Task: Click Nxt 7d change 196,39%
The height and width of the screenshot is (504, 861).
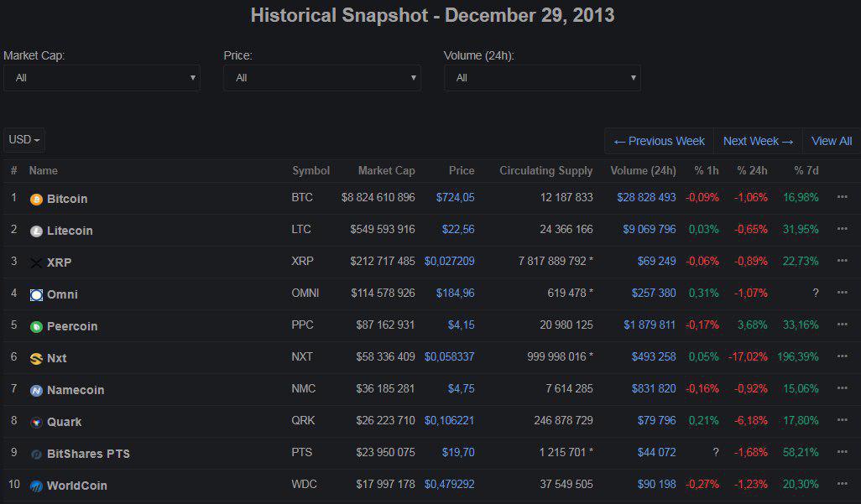Action: tap(798, 356)
